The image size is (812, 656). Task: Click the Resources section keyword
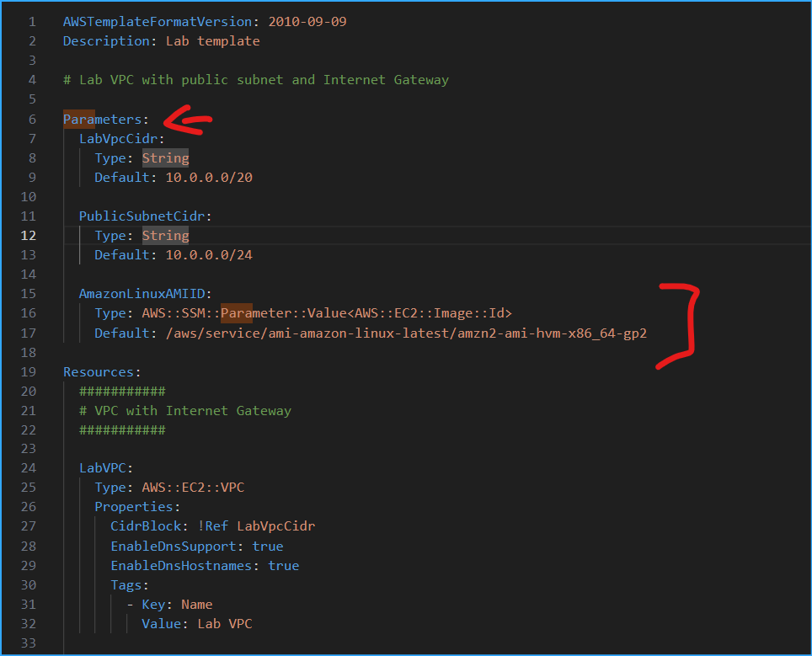click(99, 371)
